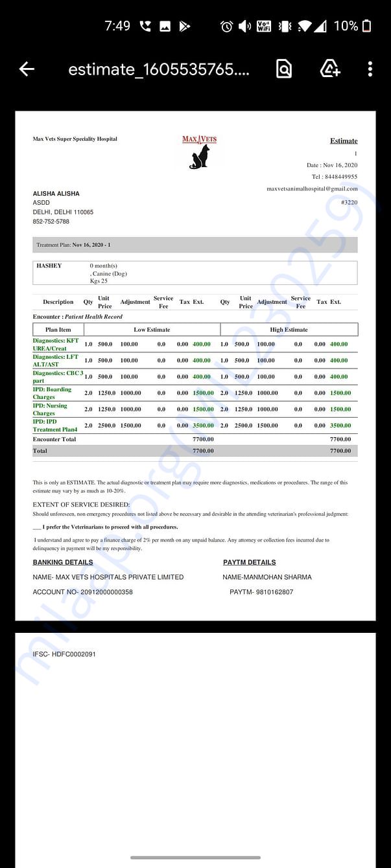
Task: Tap the patient name HASHEY
Action: click(49, 266)
